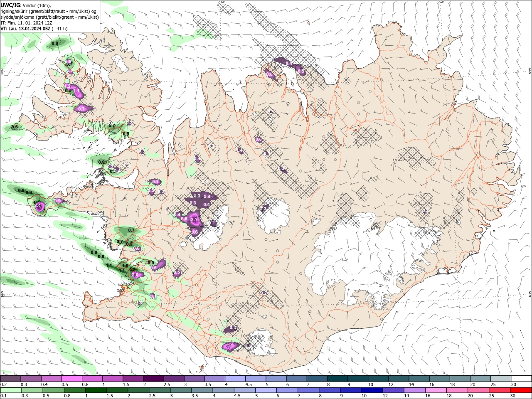
Task: Click the 2.0 precipitation value on the map
Action: pos(135,275)
